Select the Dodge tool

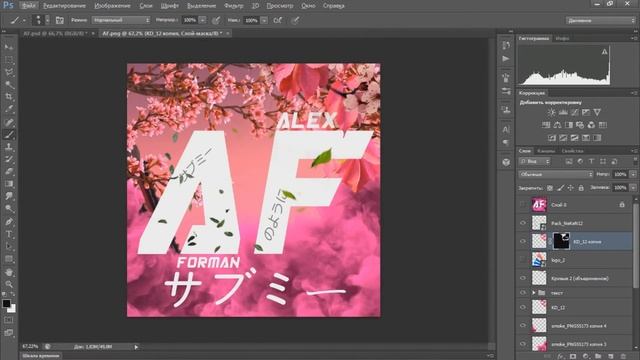(9, 209)
